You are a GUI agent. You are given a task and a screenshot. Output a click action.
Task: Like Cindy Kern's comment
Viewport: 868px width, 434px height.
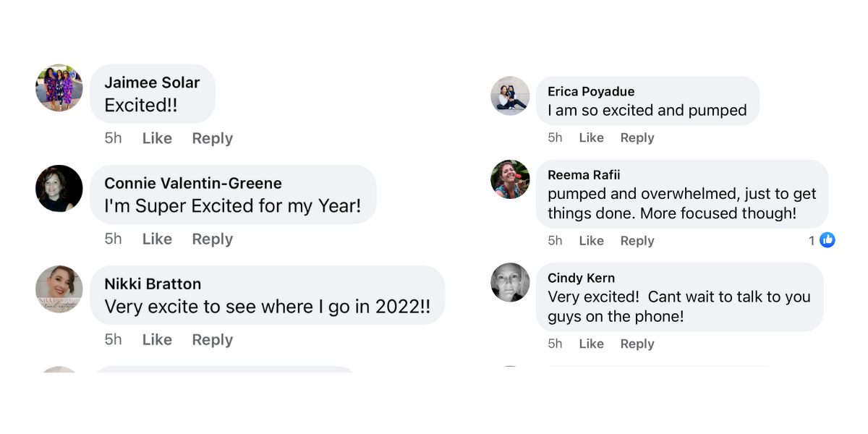[591, 344]
